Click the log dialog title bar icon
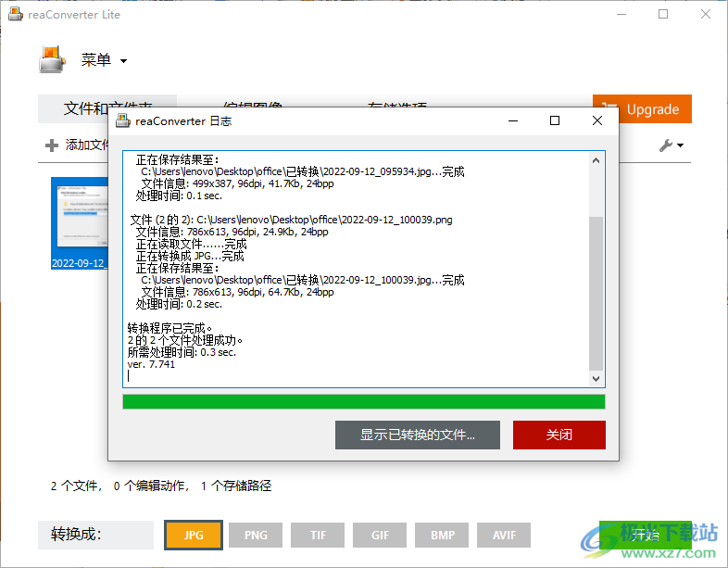This screenshot has height=568, width=728. coord(122,120)
